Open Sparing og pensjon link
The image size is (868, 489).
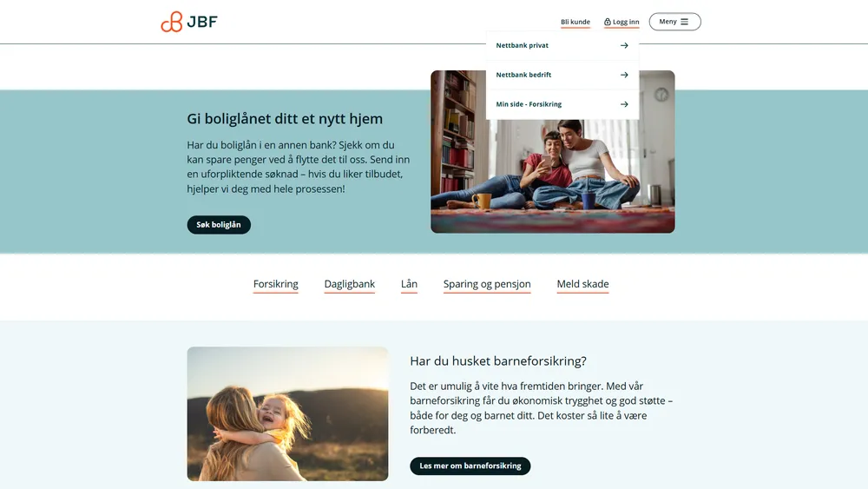click(x=487, y=285)
